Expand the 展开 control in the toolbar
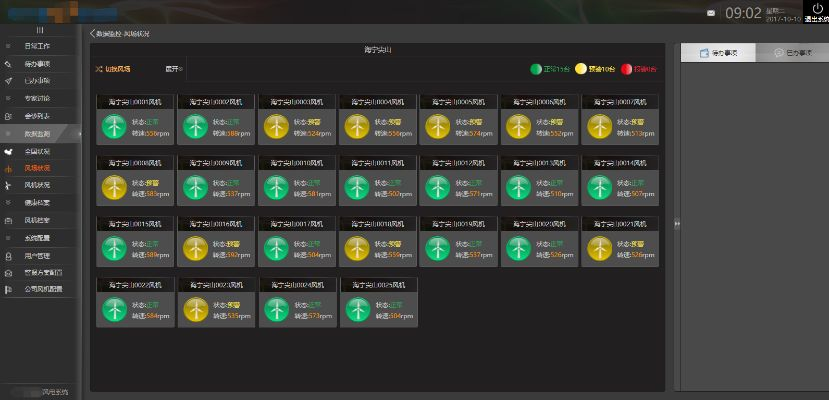829x400 pixels. pos(174,69)
